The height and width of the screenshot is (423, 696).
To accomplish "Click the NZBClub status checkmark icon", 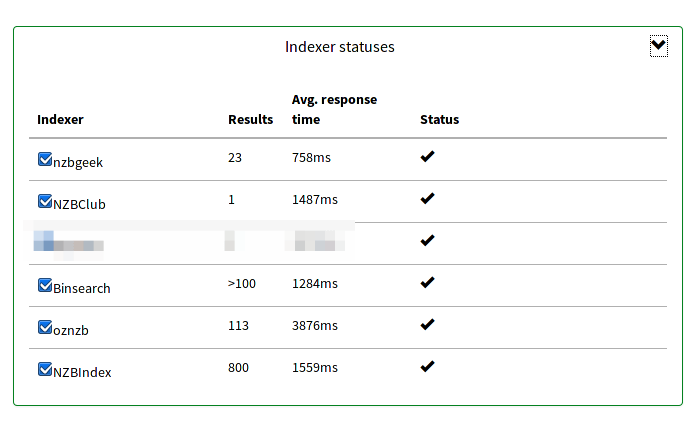I will pos(427,199).
